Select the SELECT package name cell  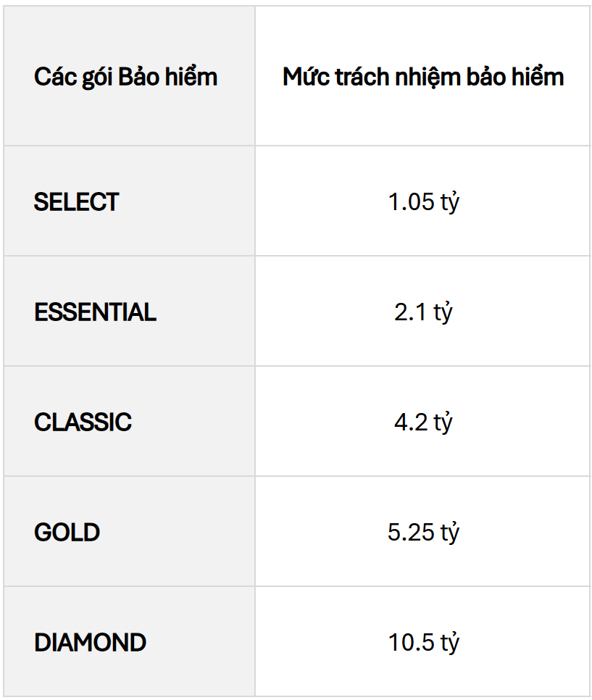click(x=76, y=202)
